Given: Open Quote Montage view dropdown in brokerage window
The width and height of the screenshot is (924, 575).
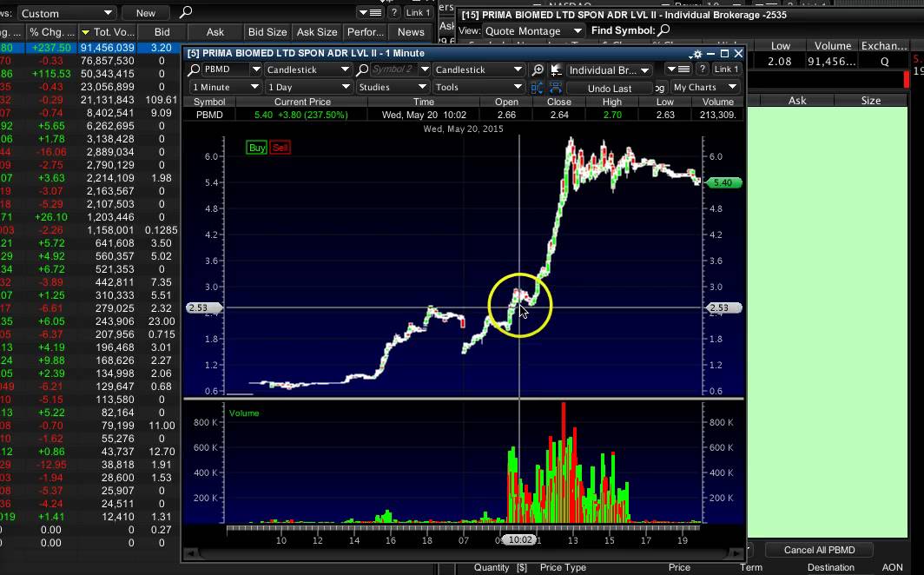Looking at the screenshot, I should click(x=533, y=30).
